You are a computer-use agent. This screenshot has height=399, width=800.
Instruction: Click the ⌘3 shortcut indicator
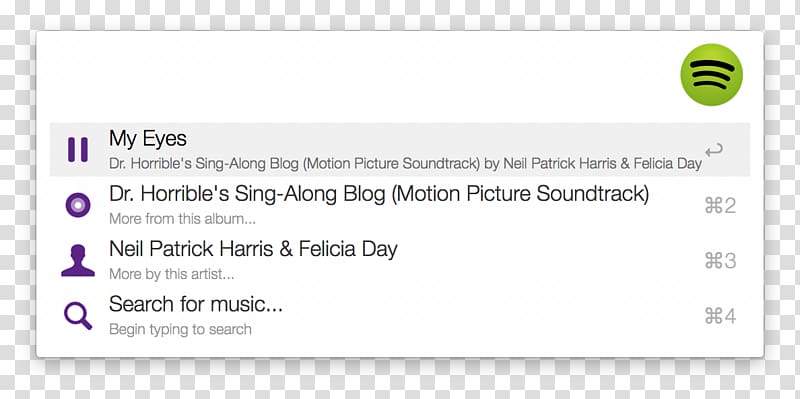(x=720, y=261)
